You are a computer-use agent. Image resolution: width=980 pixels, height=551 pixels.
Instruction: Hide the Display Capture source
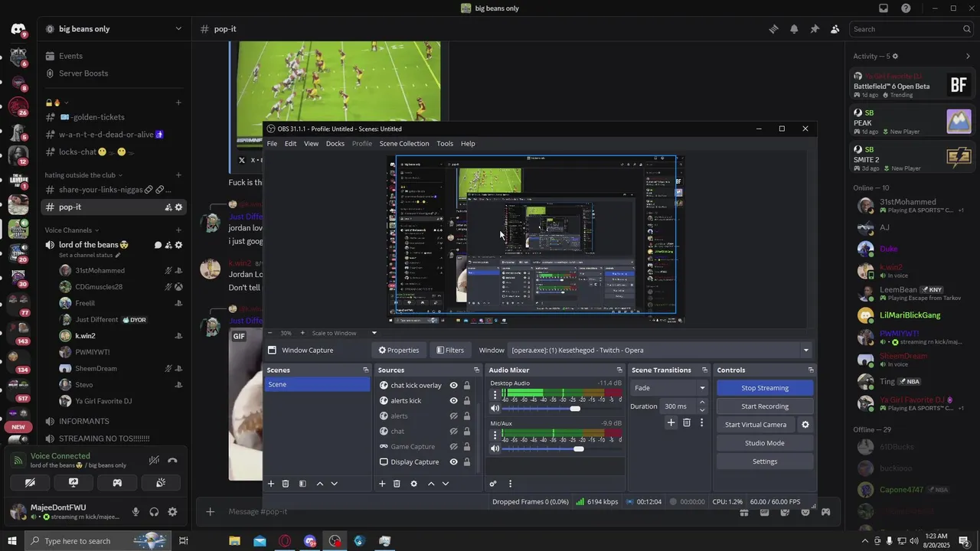453,462
